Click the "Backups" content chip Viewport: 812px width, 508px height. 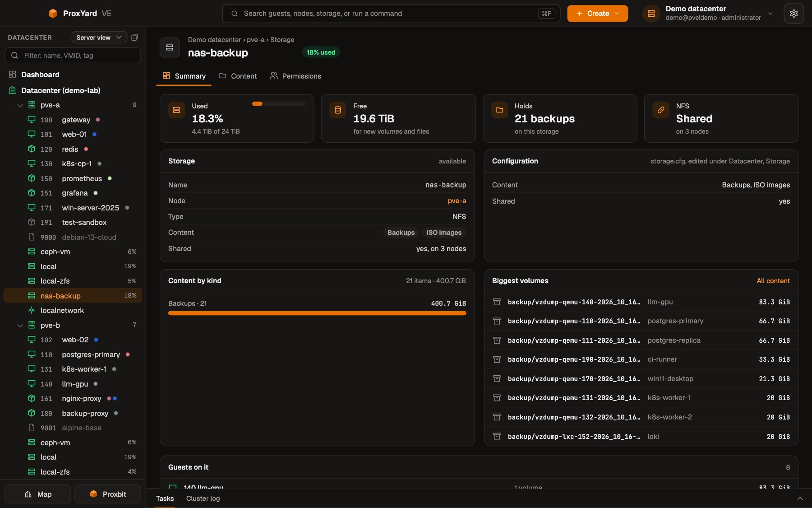(401, 233)
